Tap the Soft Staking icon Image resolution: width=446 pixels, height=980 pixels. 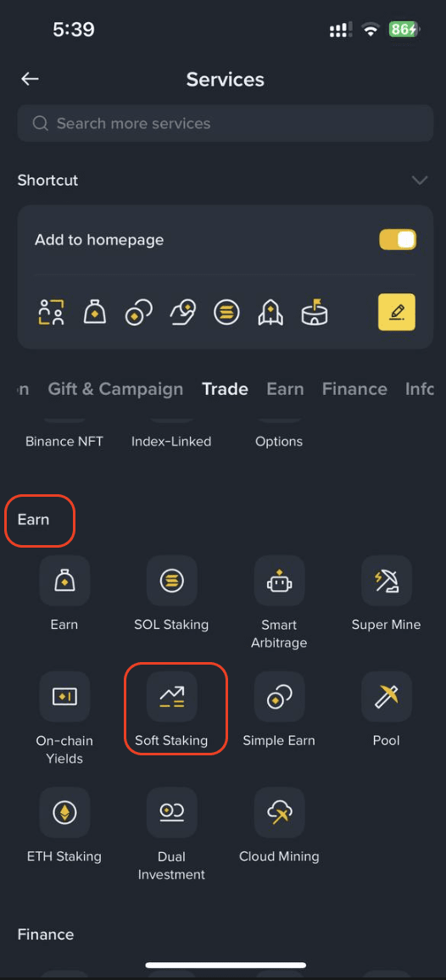click(172, 697)
